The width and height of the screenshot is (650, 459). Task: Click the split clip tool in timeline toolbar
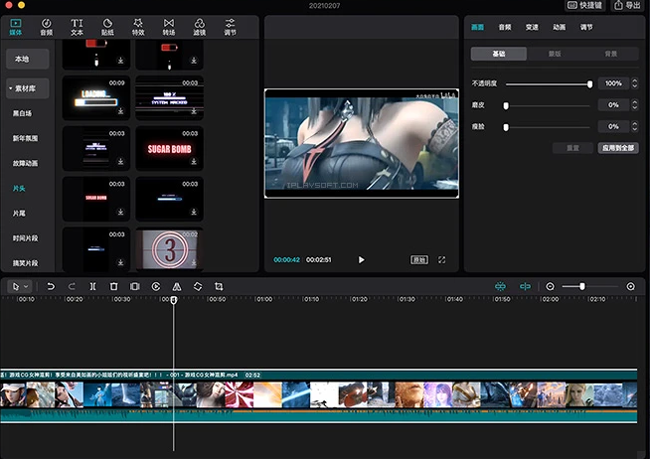click(93, 287)
